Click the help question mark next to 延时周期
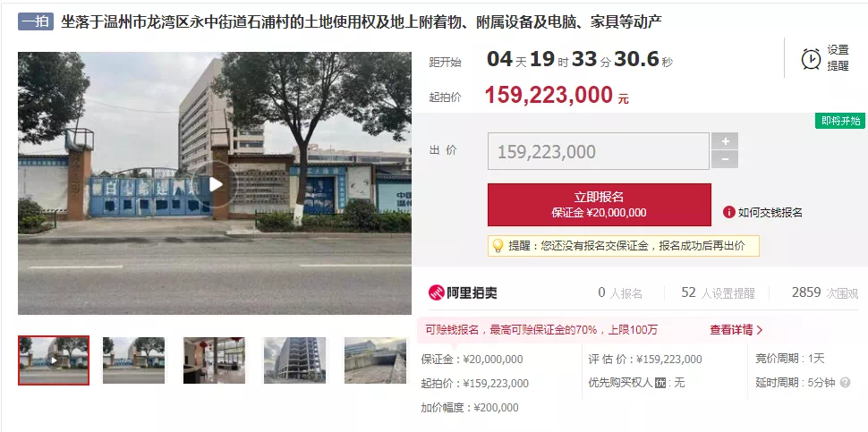 click(x=845, y=382)
